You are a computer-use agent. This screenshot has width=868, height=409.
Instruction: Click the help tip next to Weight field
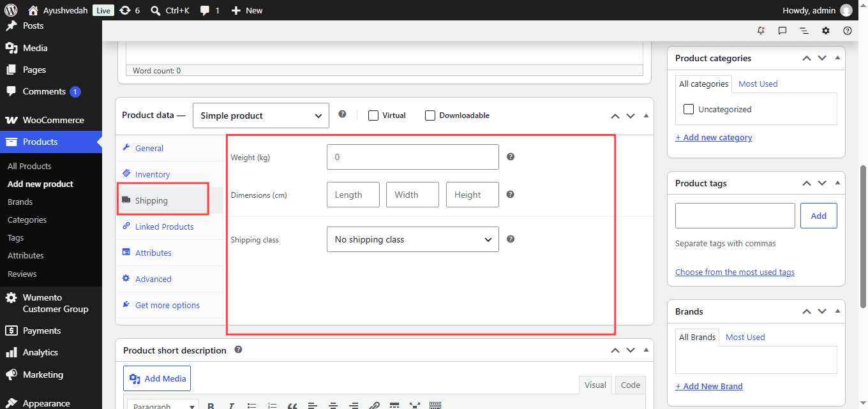[x=511, y=156]
